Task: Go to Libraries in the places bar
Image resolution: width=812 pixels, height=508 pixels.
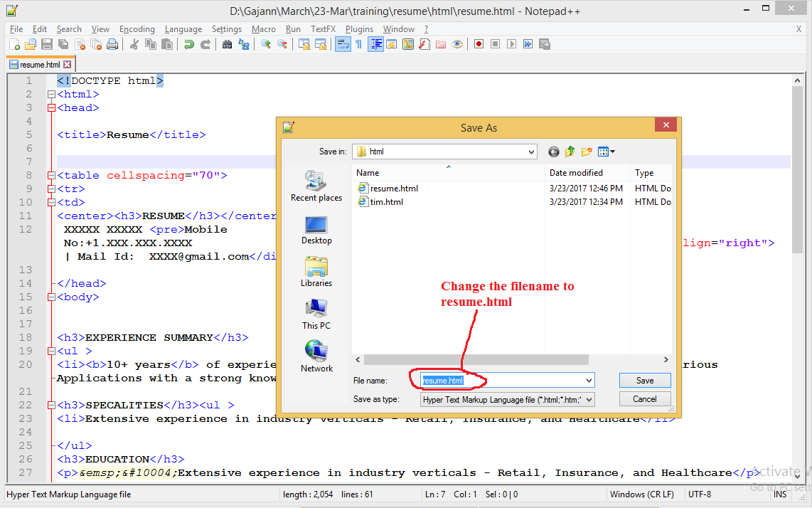Action: pos(316,272)
